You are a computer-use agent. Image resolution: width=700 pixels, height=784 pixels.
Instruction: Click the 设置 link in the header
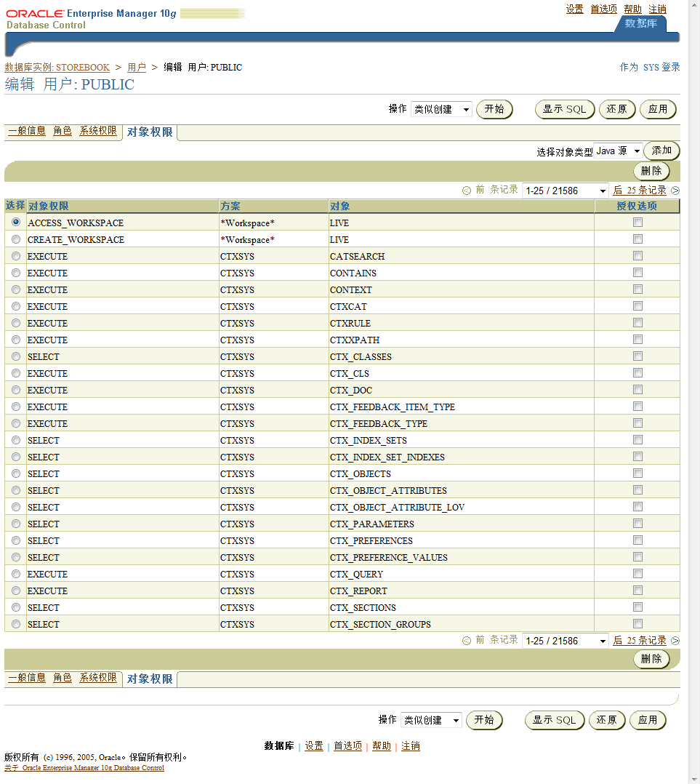coord(574,9)
